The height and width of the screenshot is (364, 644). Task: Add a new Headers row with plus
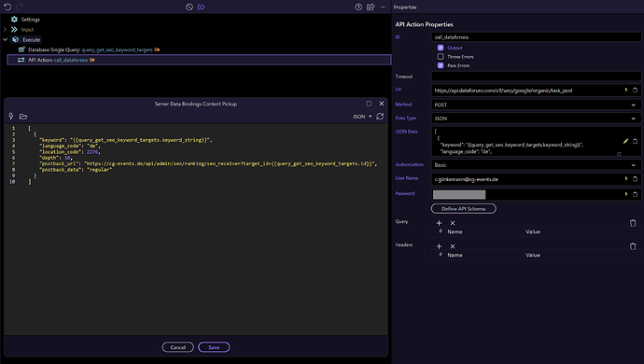tap(439, 246)
